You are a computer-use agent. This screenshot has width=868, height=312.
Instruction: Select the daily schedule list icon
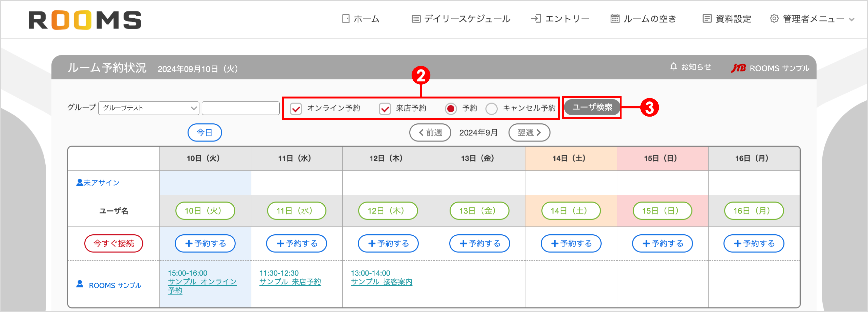[x=416, y=19]
